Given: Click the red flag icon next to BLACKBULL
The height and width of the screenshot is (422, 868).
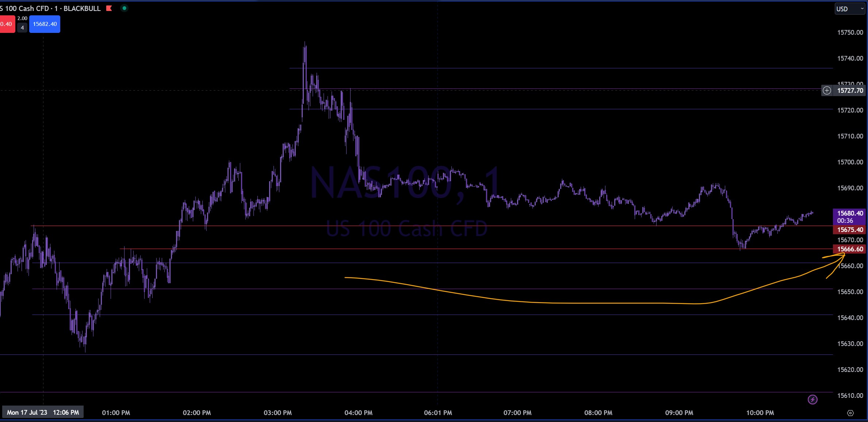Looking at the screenshot, I should pos(109,8).
